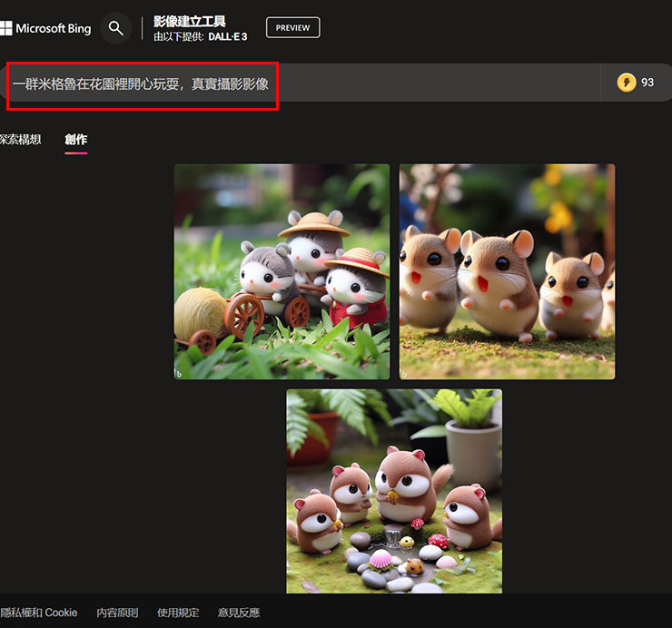Click the Bing watermark on the brown hamsters image

404,372
